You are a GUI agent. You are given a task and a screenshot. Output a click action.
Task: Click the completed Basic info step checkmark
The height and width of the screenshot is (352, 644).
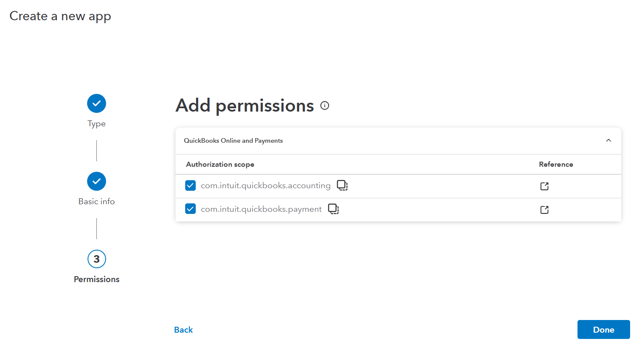[x=96, y=181]
